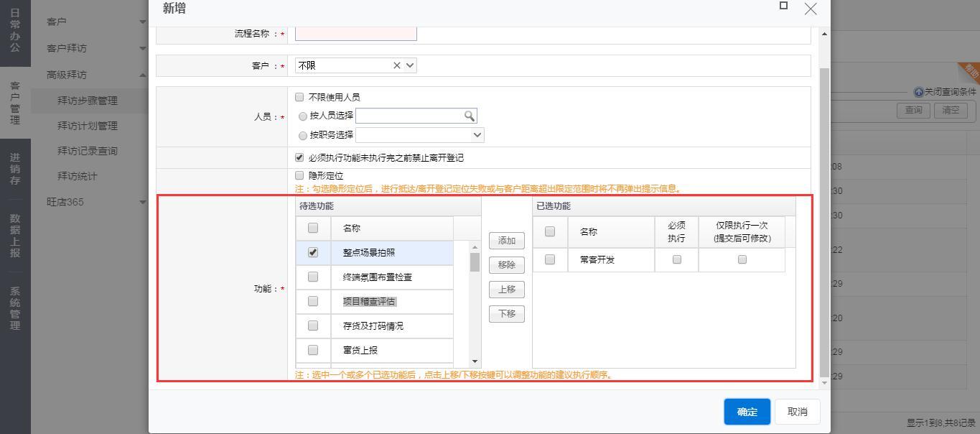The width and height of the screenshot is (980, 434).
Task: Clear the 客户 field with X icon
Action: point(397,65)
